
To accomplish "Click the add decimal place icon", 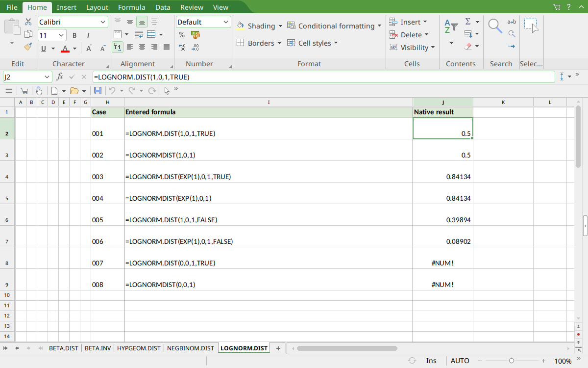I will click(182, 48).
